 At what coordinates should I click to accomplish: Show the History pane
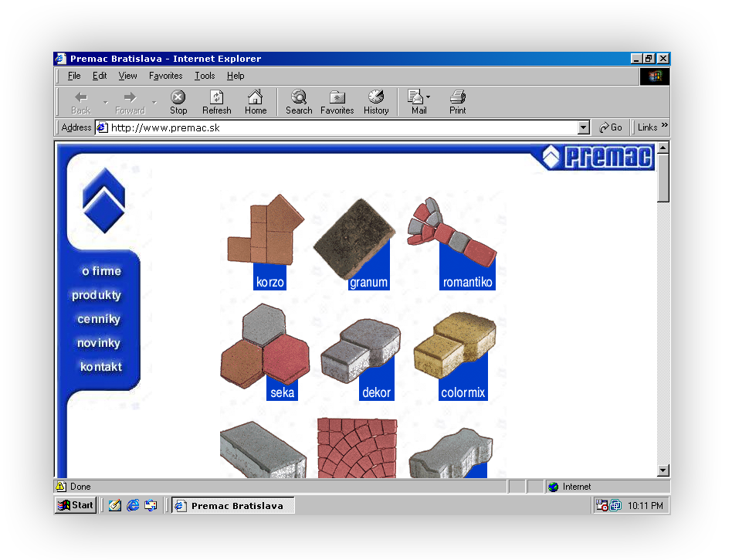click(376, 102)
